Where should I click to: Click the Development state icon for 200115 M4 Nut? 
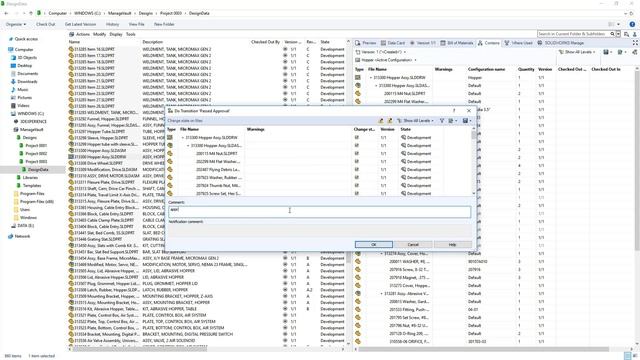point(403,153)
